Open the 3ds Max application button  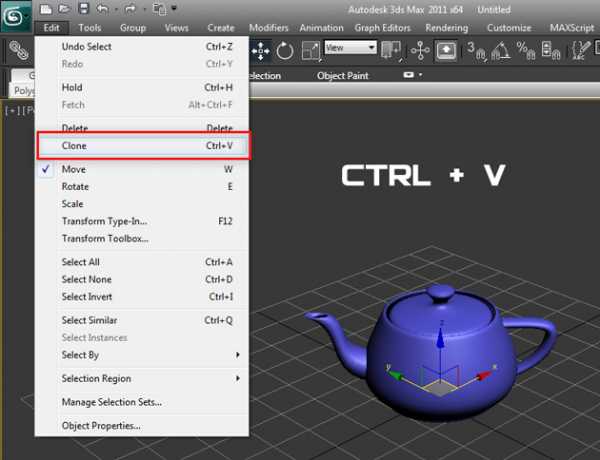pyautogui.click(x=15, y=16)
